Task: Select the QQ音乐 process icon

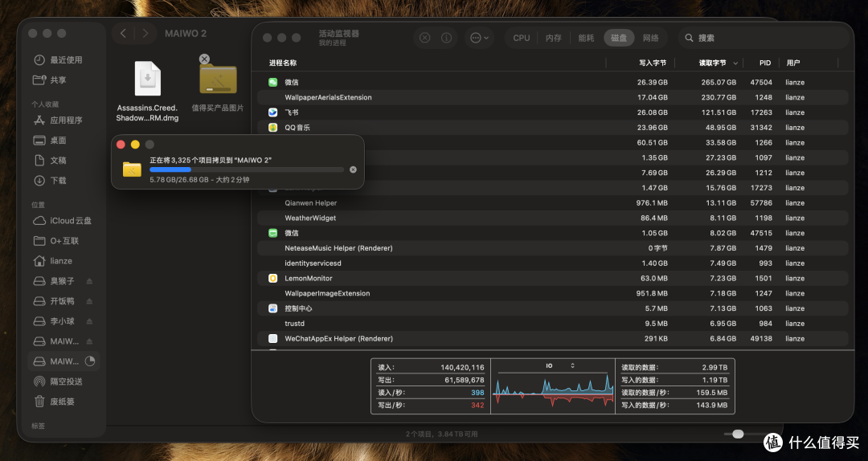Action: coord(273,127)
